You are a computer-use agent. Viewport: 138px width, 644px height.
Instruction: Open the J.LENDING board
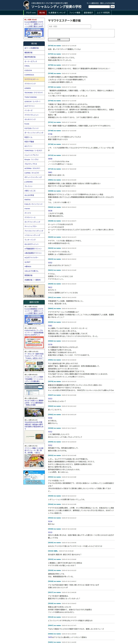click(34, 182)
